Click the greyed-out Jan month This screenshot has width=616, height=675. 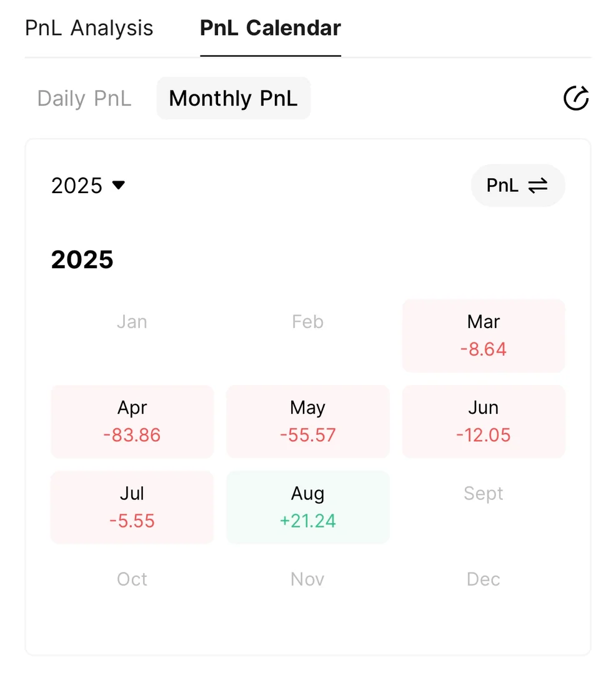click(x=132, y=322)
